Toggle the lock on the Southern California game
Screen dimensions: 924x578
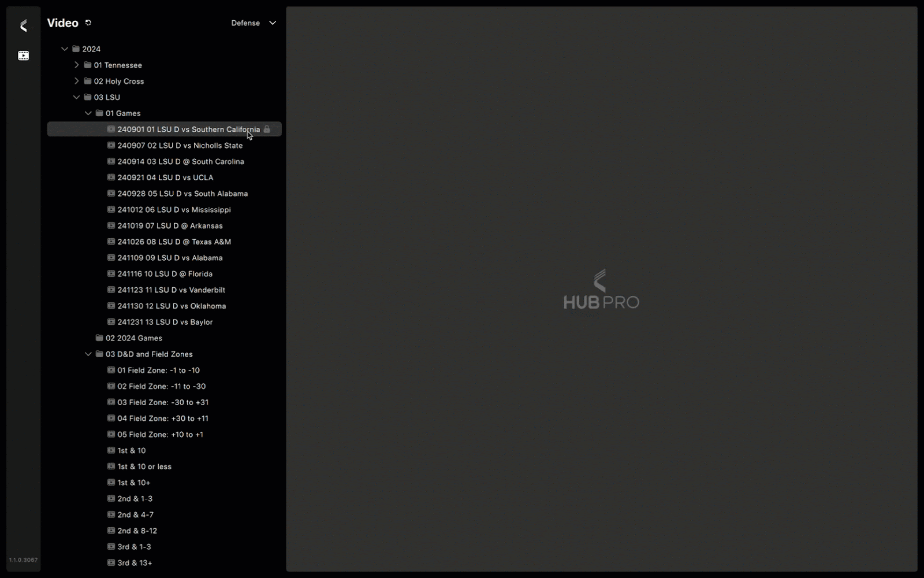[267, 129]
